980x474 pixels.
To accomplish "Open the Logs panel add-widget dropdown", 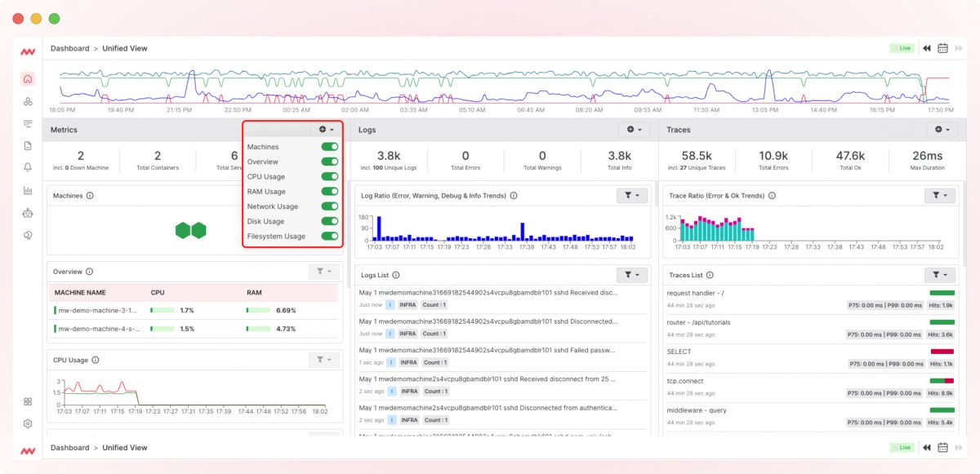I will 634,130.
